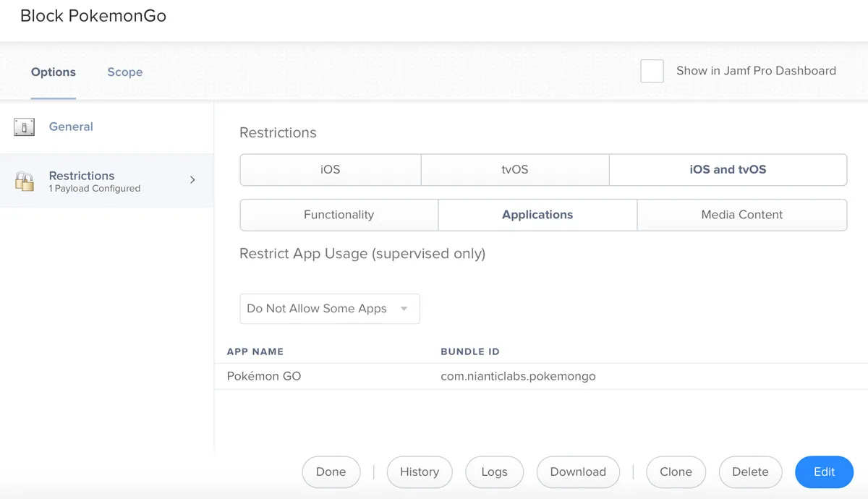Select the Pokémon GO app row
The image size is (868, 499).
click(264, 376)
